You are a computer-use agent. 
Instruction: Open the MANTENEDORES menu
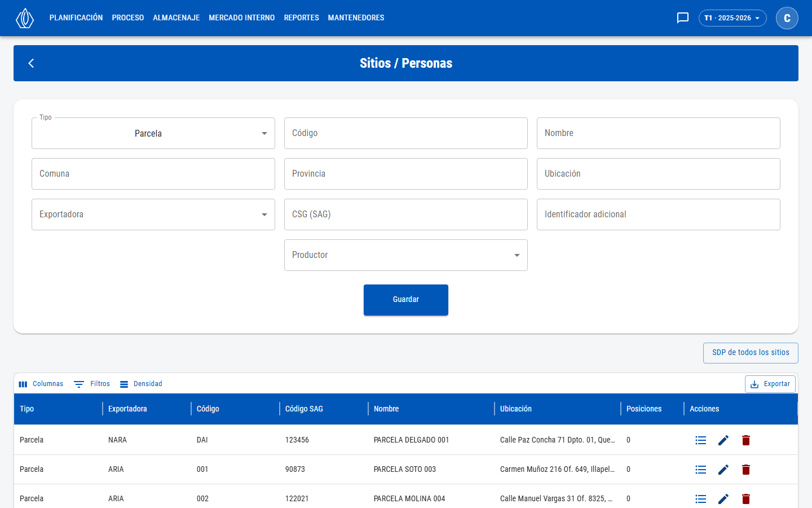(x=356, y=18)
